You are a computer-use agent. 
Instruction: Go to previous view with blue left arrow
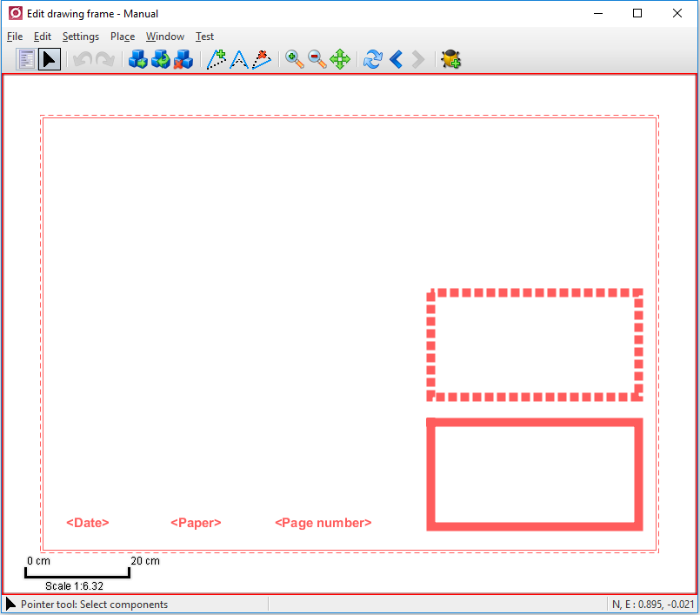[396, 59]
